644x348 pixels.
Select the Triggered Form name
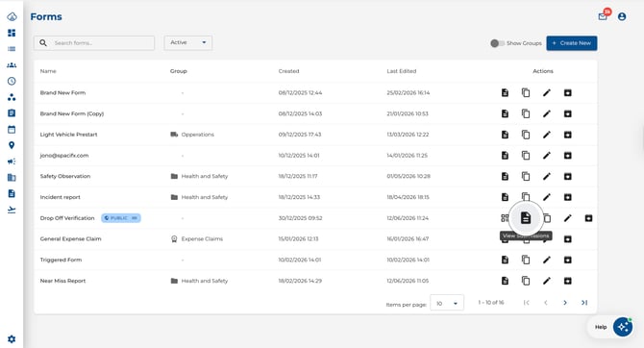click(61, 260)
